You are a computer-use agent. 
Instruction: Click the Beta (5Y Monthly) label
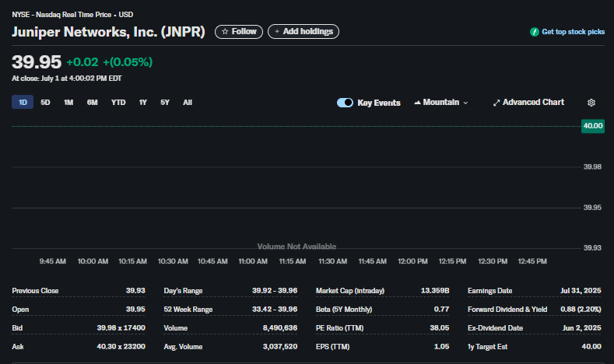point(344,310)
